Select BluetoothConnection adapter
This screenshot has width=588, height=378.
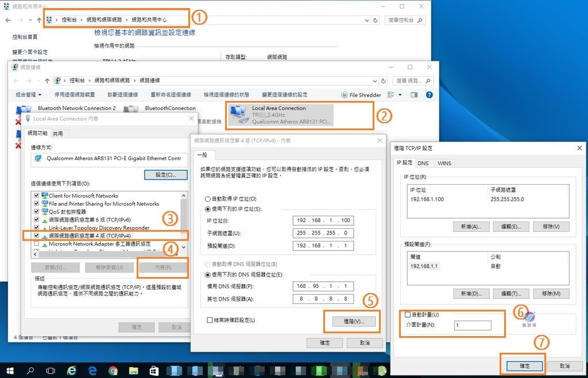[170, 108]
